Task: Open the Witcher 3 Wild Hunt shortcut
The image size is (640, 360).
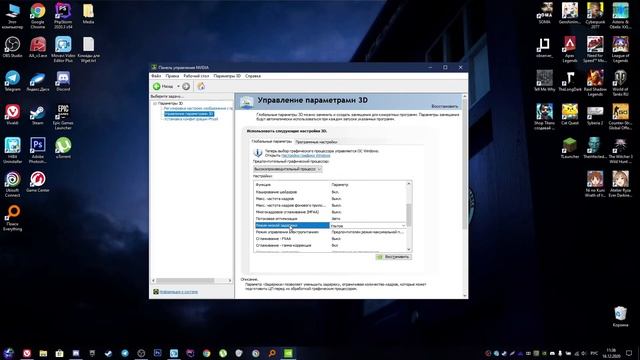Action: pyautogui.click(x=620, y=150)
